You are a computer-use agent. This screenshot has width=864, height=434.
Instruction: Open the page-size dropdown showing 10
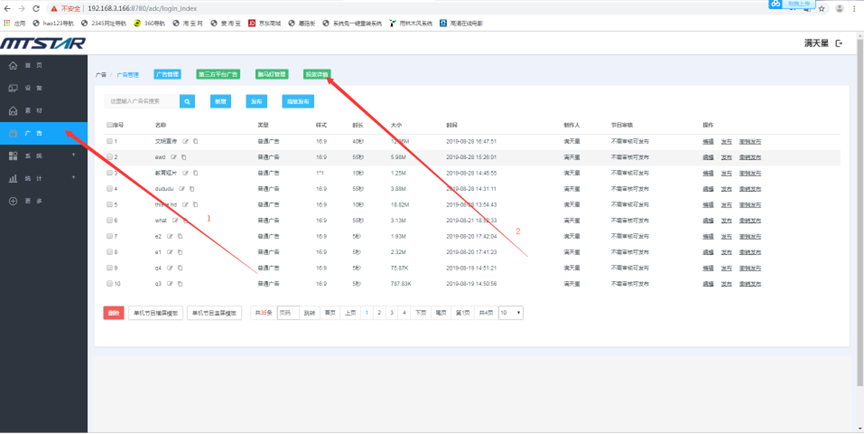(x=511, y=313)
